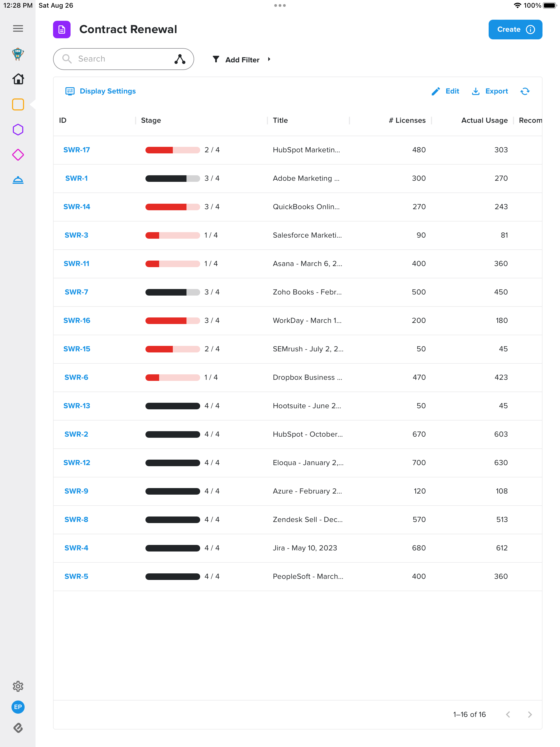Open the settings gear in the sidebar

(18, 686)
